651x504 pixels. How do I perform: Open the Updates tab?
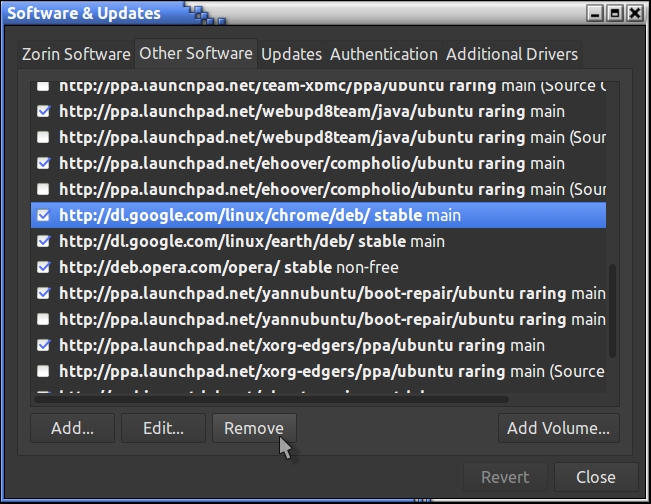pos(292,54)
